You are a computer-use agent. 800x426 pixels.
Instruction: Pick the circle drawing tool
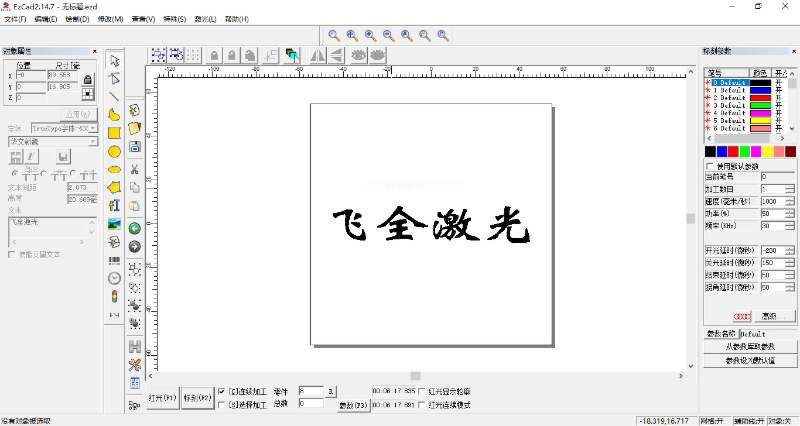click(x=114, y=151)
